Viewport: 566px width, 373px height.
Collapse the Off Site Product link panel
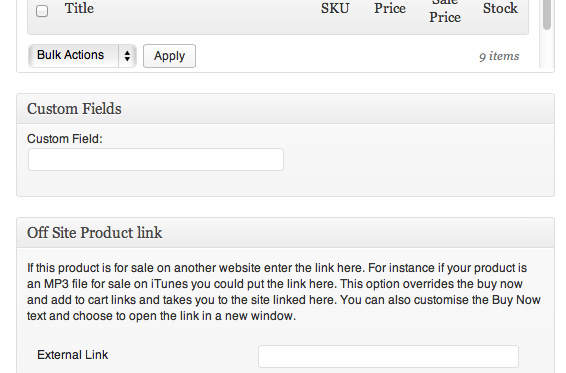[285, 233]
